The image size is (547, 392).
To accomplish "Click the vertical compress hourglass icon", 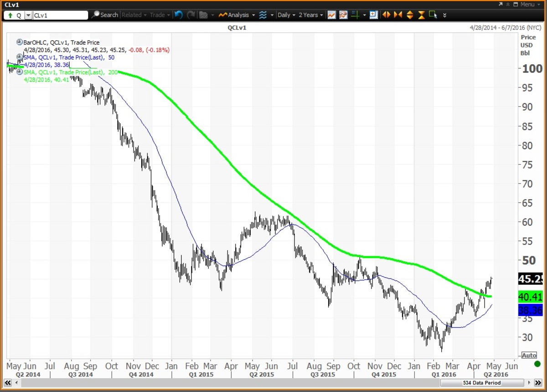I will click(x=421, y=15).
